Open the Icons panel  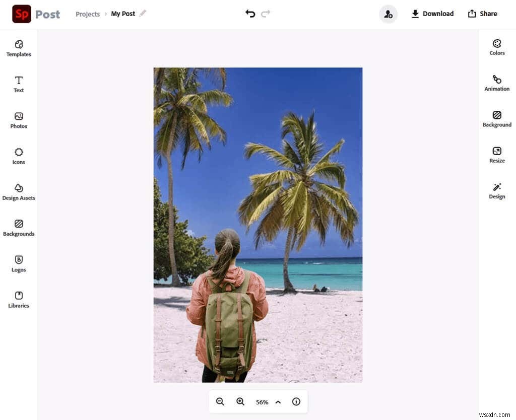(19, 156)
